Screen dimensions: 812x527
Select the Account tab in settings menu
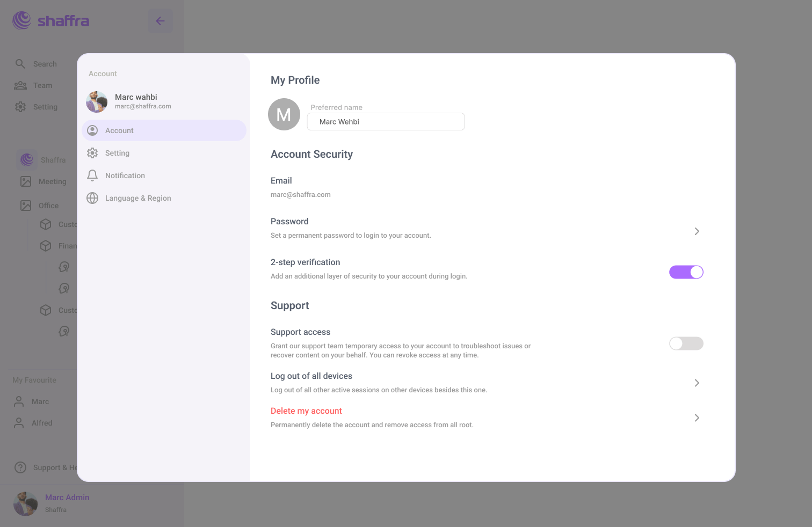tap(164, 130)
